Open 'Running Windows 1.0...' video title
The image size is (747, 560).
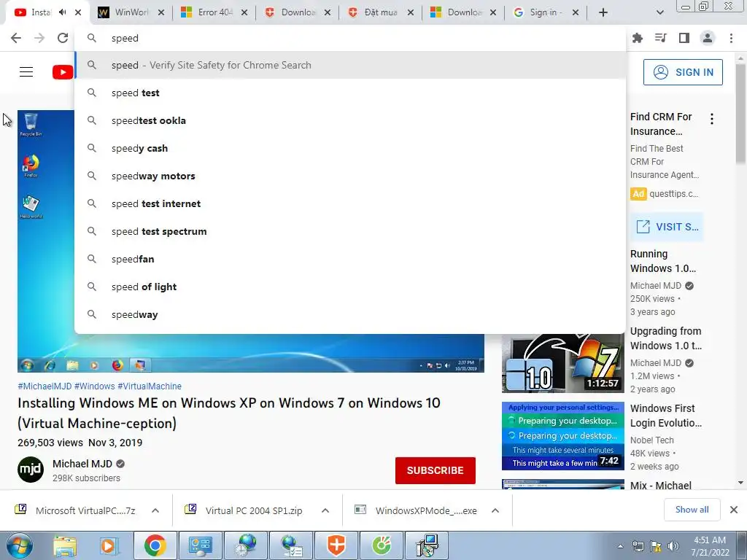point(662,261)
